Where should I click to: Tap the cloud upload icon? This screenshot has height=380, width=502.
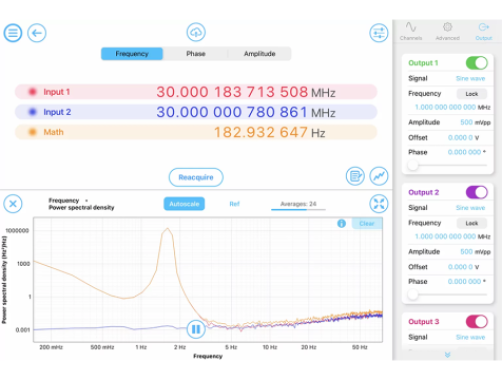click(x=196, y=32)
